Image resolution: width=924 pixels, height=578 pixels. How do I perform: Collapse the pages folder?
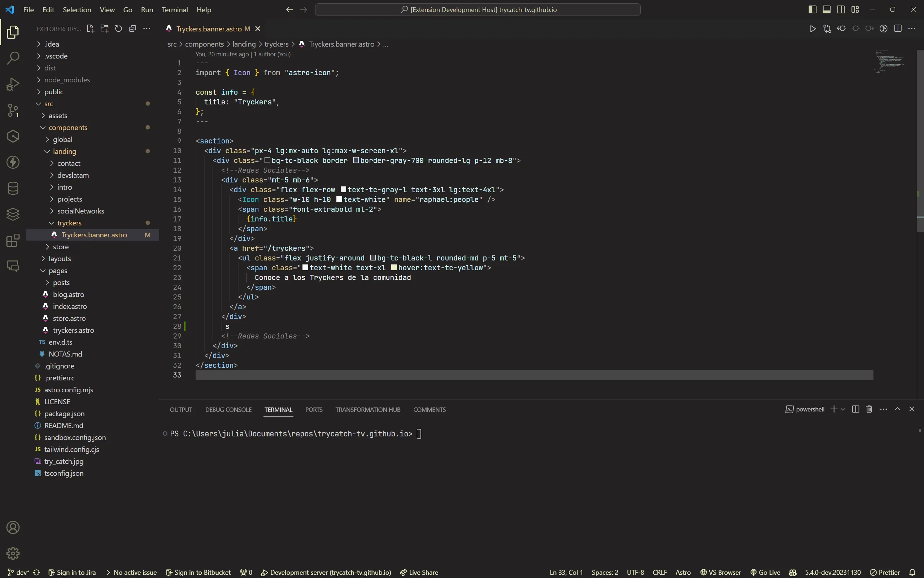[92, 270]
